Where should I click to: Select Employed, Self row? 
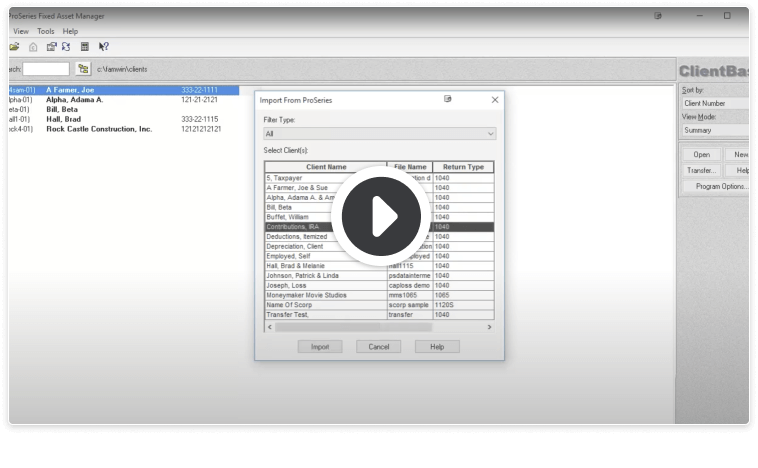(379, 256)
